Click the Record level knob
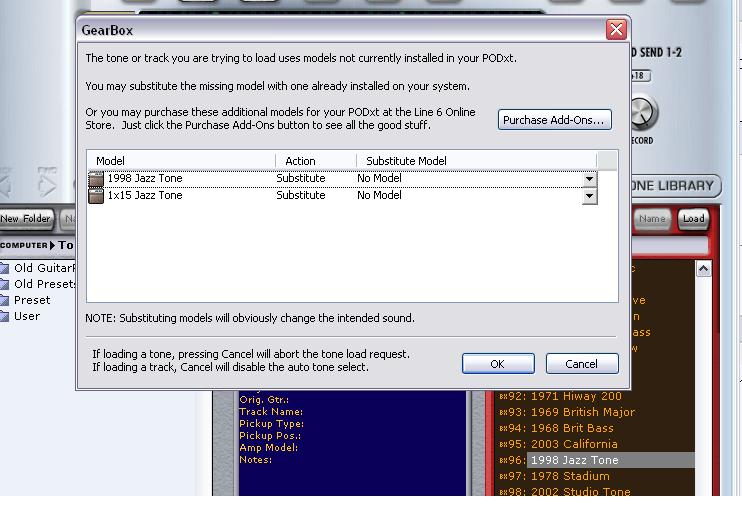The width and height of the screenshot is (742, 512). tap(644, 113)
